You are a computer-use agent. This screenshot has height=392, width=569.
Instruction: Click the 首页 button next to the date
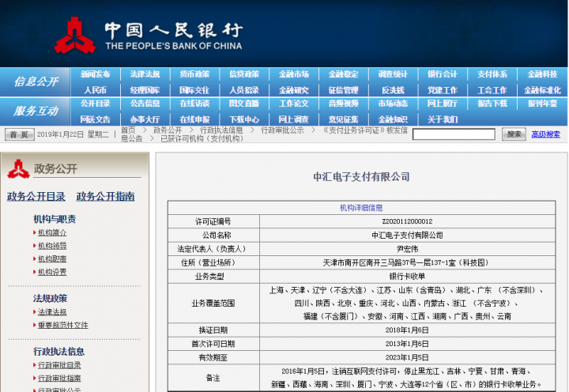pos(20,134)
